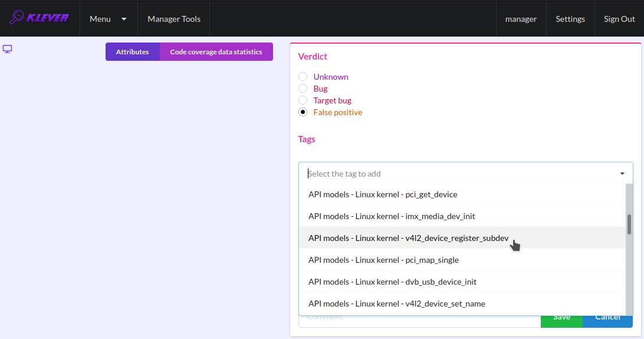Select the False positive verdict

[303, 112]
